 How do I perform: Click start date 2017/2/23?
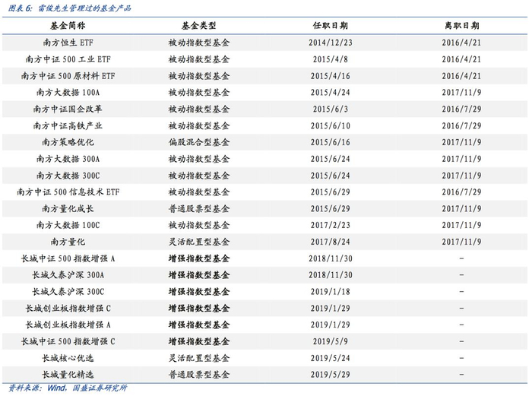click(x=330, y=225)
